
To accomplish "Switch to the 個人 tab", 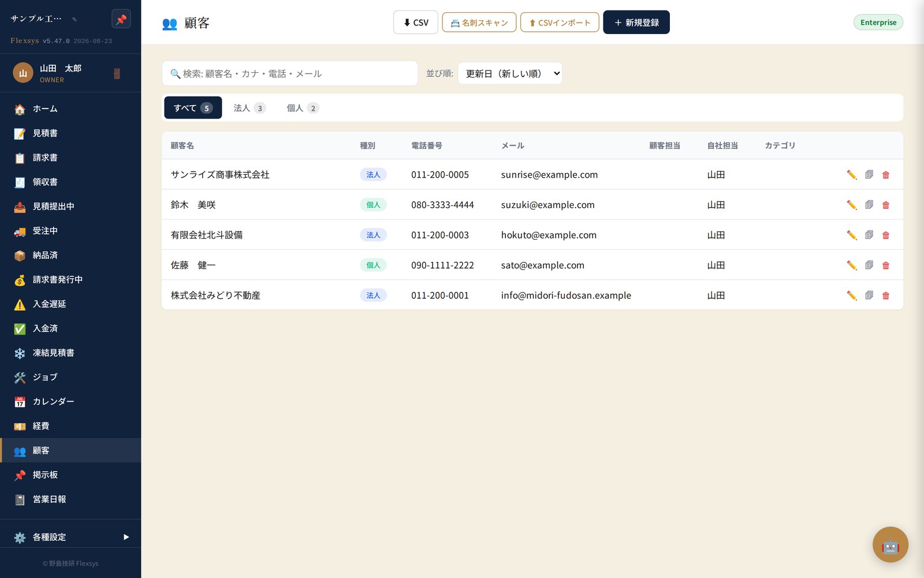I will point(303,108).
